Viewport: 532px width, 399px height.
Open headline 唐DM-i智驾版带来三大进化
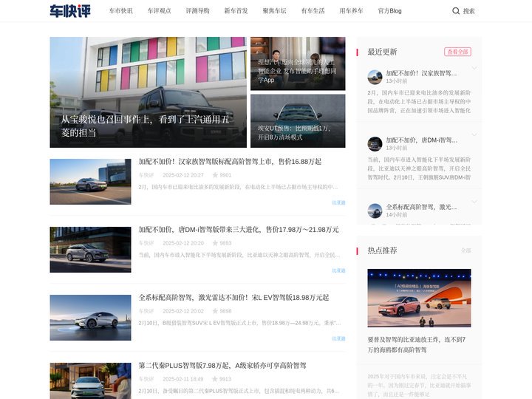pos(239,229)
